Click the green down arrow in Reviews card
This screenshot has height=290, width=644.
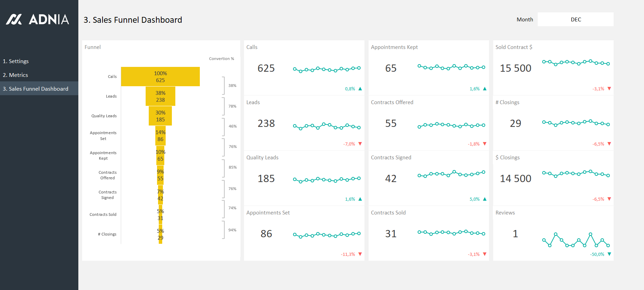(609, 254)
